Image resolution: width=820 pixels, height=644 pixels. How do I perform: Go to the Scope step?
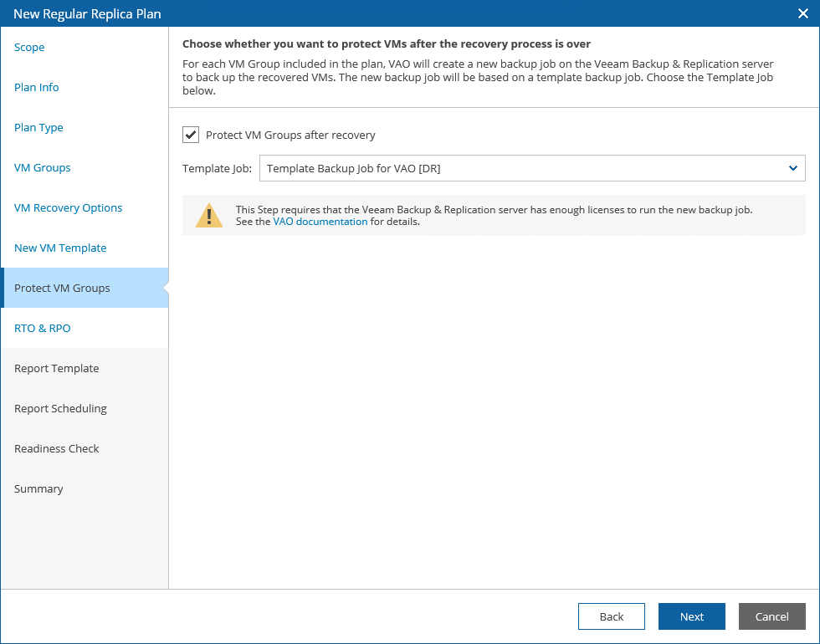tap(29, 48)
